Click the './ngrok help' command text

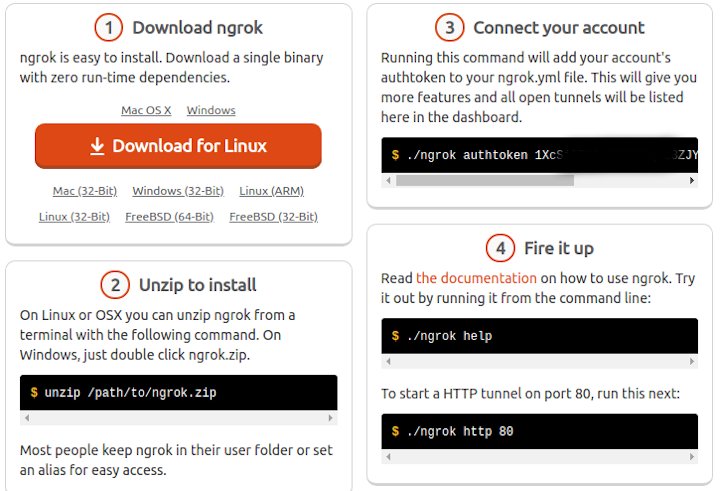tap(448, 336)
